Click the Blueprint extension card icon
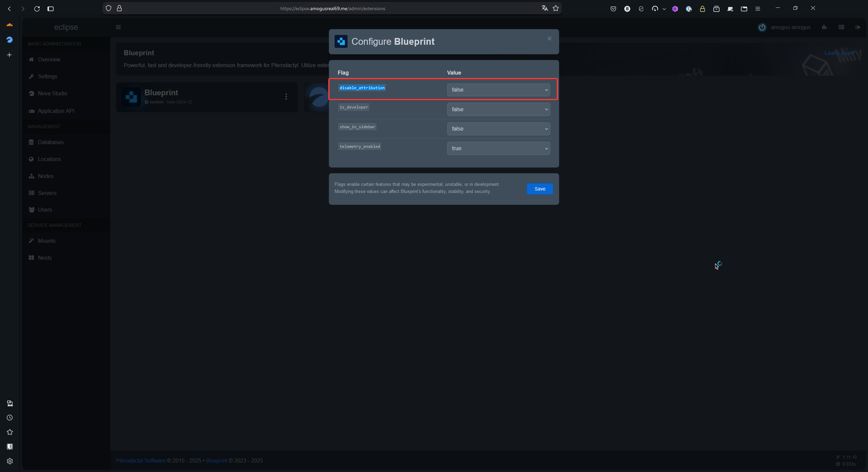 click(x=131, y=97)
